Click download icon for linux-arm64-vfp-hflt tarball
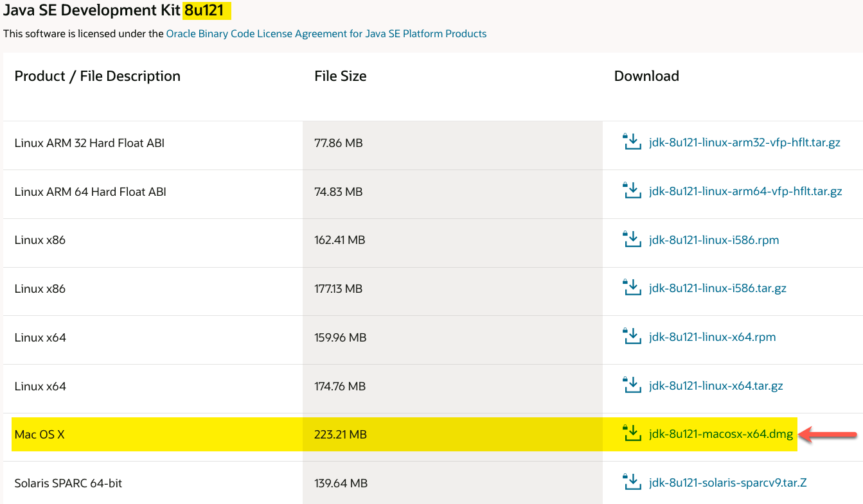863x504 pixels. click(x=632, y=191)
